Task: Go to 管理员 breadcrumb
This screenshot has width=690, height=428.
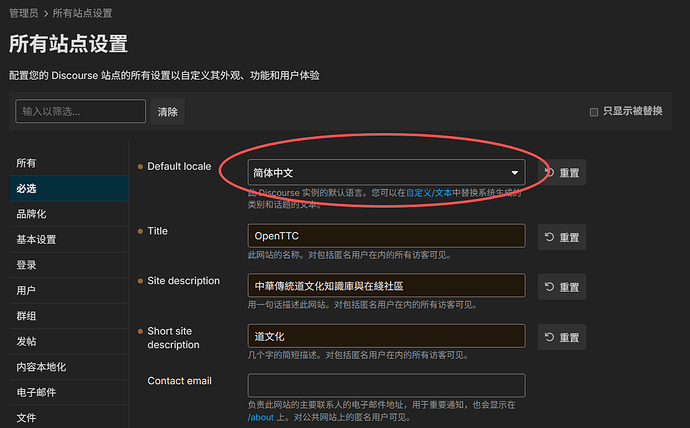Action: pos(24,13)
